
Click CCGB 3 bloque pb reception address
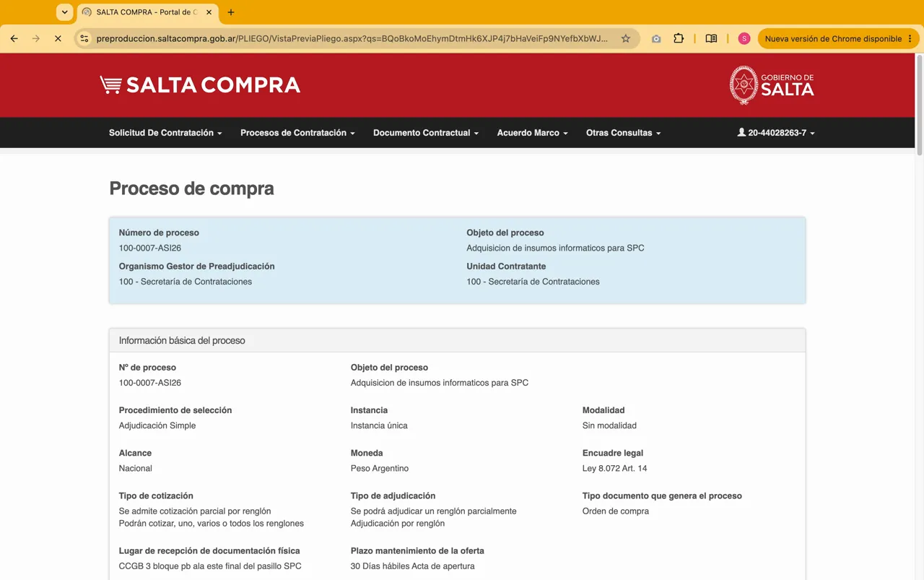[210, 566]
